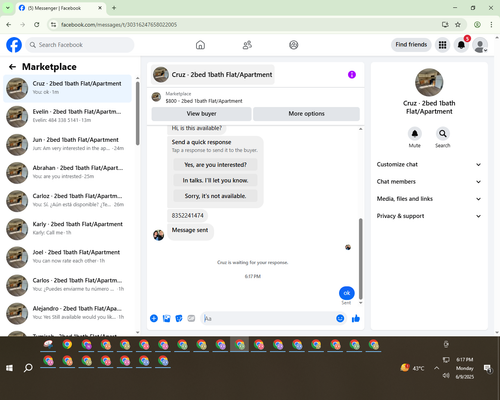500x400 pixels.
Task: Click the chat messages vertical scrollbar
Action: pyautogui.click(x=360, y=259)
